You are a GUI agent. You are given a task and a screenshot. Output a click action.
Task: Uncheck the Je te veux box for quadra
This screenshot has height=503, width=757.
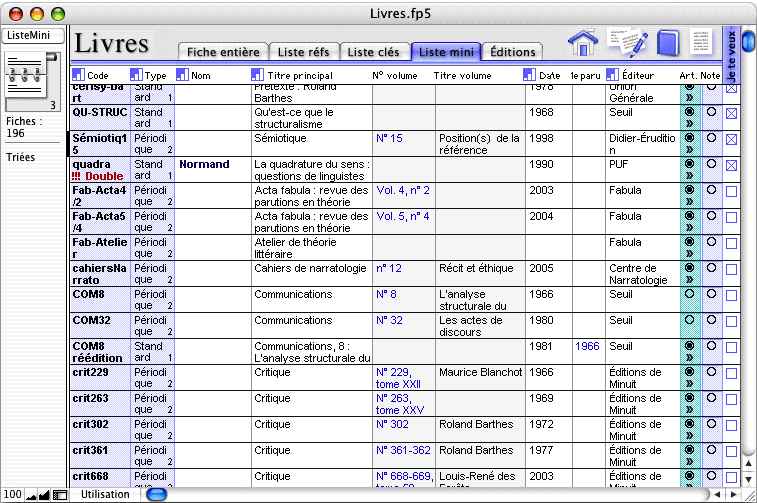coord(731,166)
